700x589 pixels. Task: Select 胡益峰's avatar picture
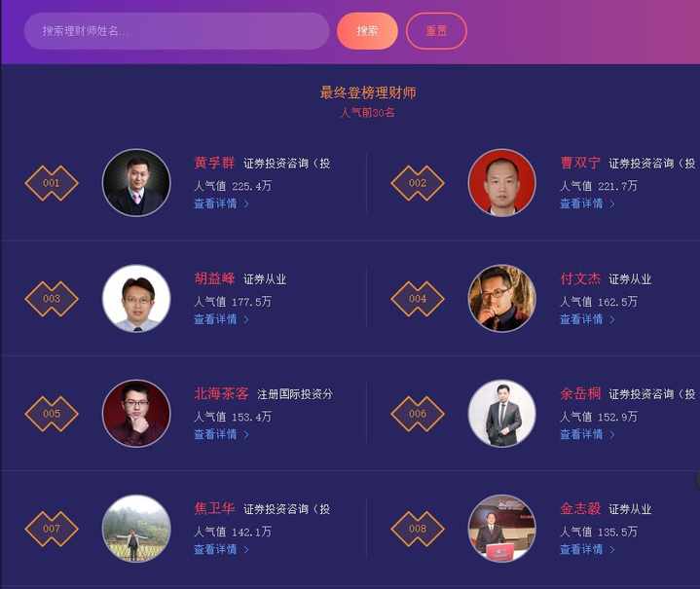136,299
